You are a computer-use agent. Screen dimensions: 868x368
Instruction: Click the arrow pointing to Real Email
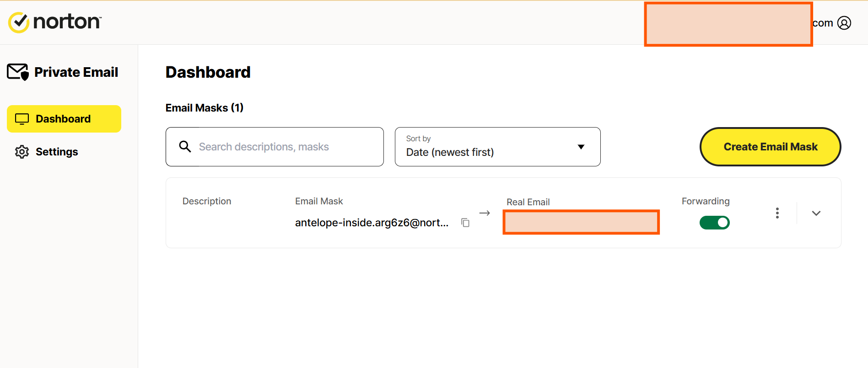coord(485,213)
